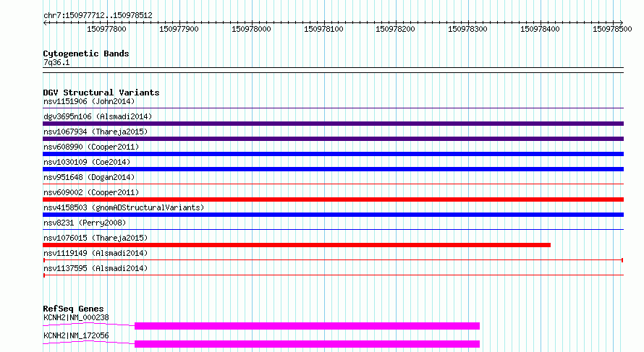Open the KCNH2|NM_172056 transcript label
Image resolution: width=644 pixels, height=352 pixels.
coord(76,335)
